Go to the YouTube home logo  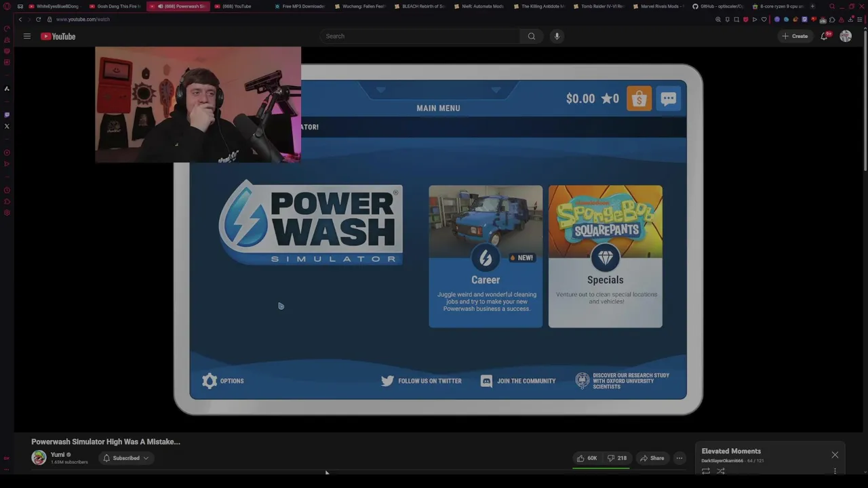(58, 36)
